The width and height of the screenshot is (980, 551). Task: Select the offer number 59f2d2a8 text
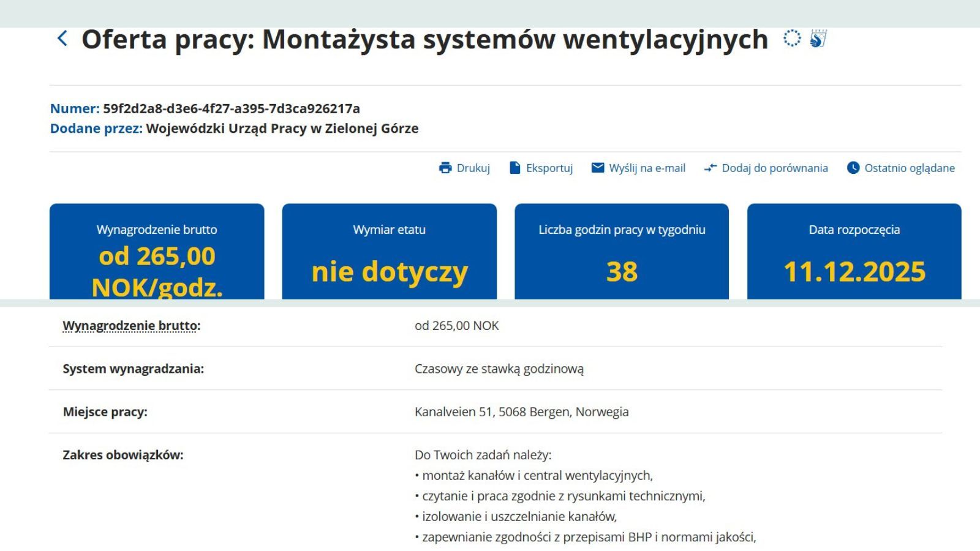click(x=232, y=108)
